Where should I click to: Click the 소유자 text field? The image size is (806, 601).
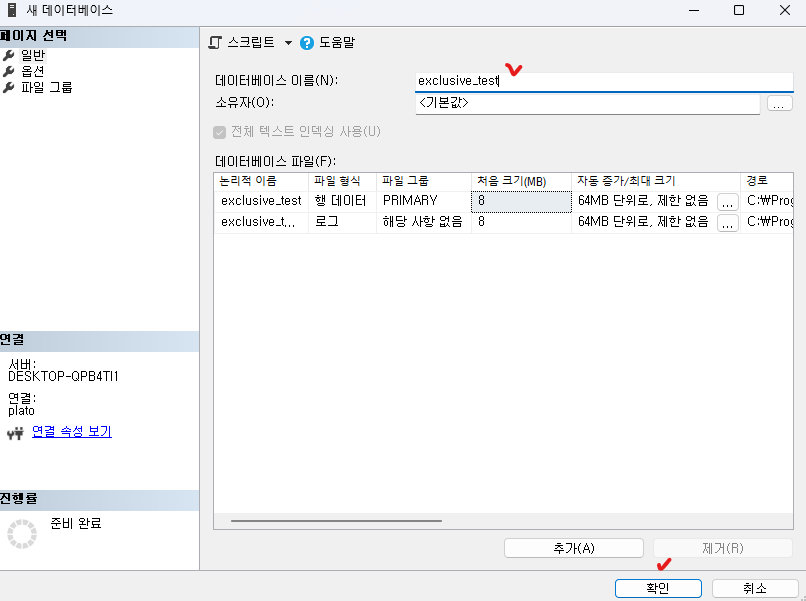[587, 103]
